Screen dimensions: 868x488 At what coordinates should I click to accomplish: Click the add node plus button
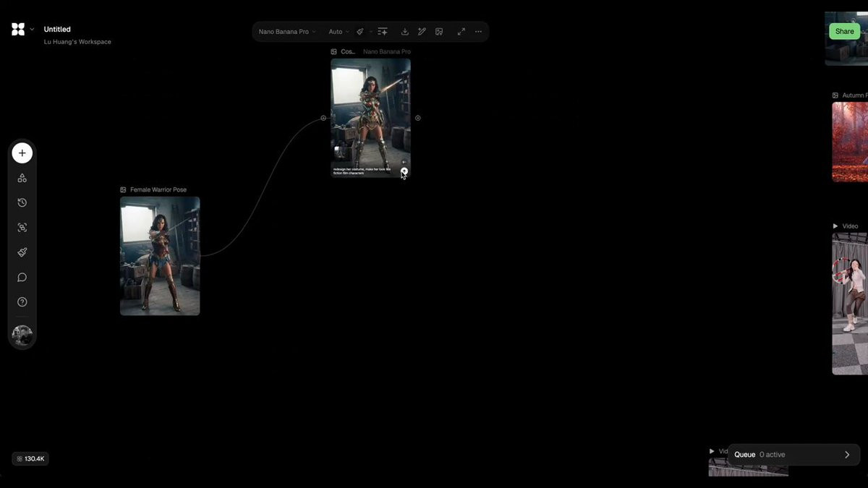pos(22,153)
